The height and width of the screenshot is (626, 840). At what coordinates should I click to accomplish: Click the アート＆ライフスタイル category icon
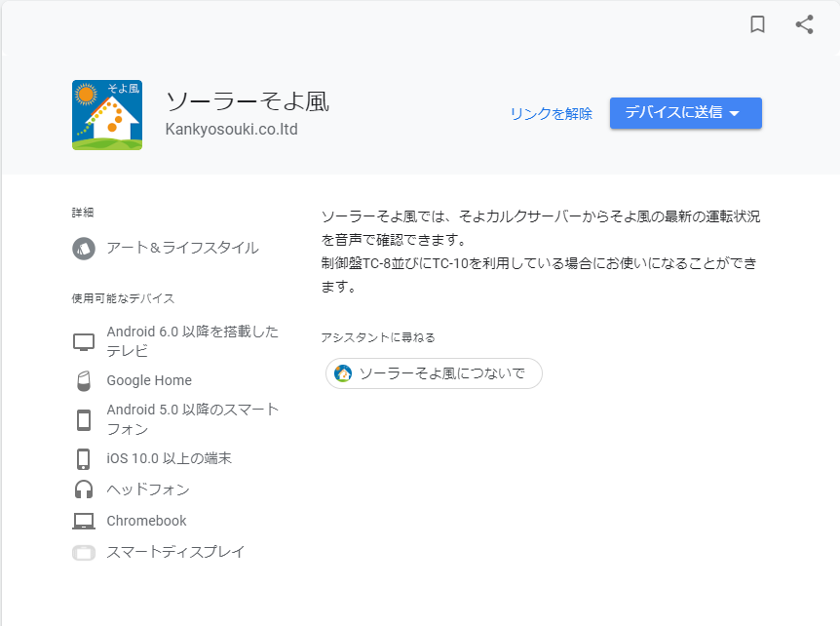click(84, 248)
